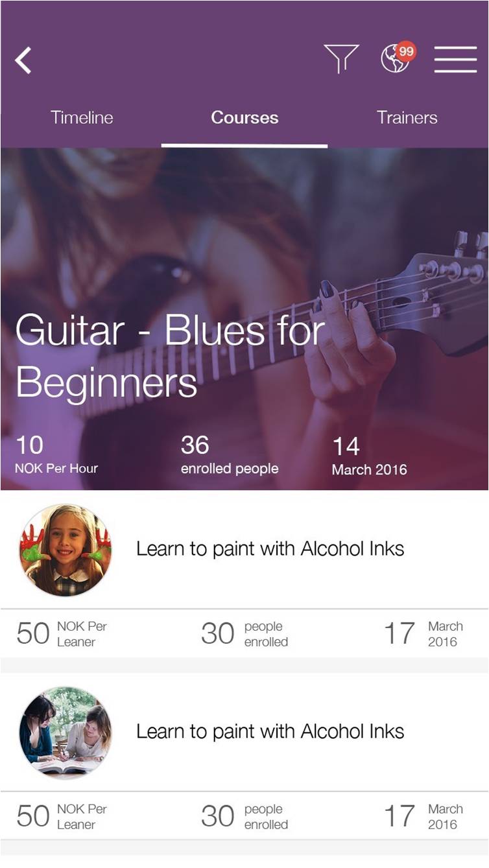Tap 10 NOK Per Hour price
The width and height of the screenshot is (489, 868).
click(x=56, y=455)
